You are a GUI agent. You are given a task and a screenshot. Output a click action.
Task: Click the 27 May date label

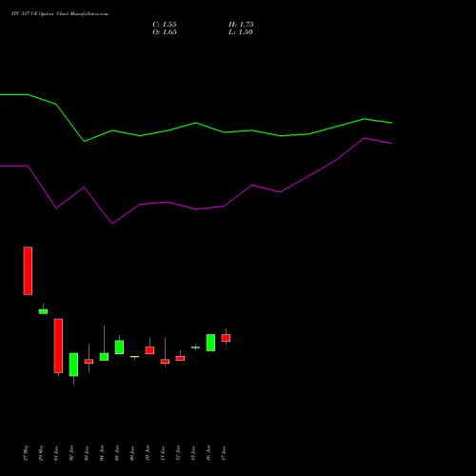pyautogui.click(x=26, y=453)
